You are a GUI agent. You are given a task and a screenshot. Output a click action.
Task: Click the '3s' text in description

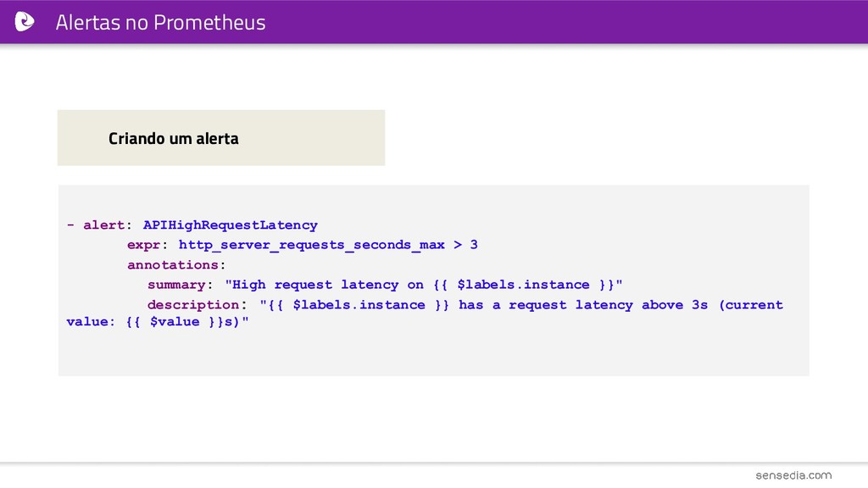tap(699, 305)
